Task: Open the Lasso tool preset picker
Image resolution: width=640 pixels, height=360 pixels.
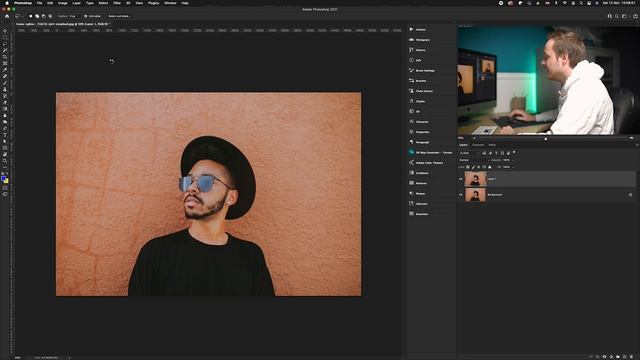Action: pos(19,16)
